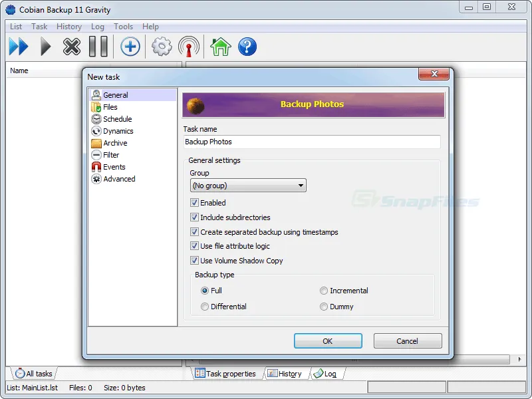Pause the backup with the pause icon
This screenshot has height=399, width=532.
[98, 47]
